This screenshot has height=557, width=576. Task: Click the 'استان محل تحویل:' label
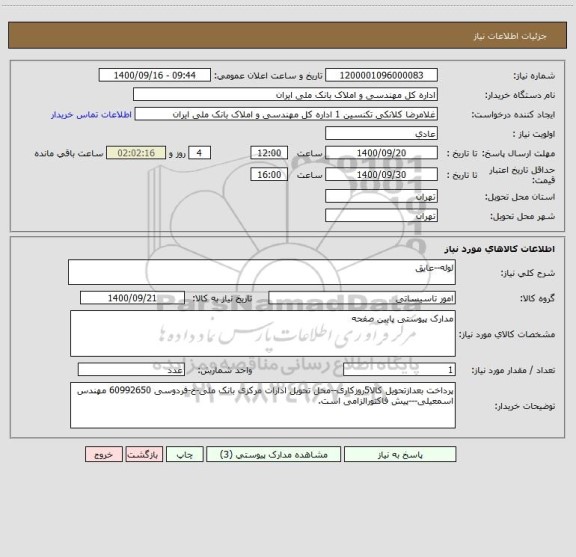click(520, 197)
